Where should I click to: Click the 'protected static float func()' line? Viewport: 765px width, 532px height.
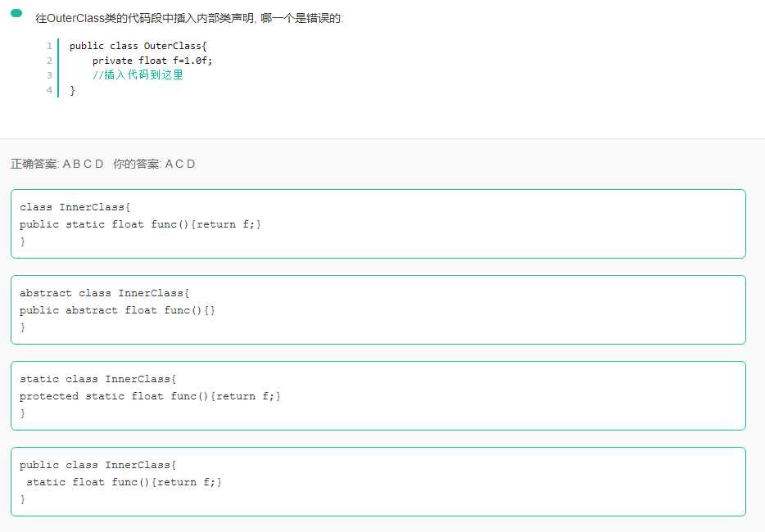tap(150, 396)
